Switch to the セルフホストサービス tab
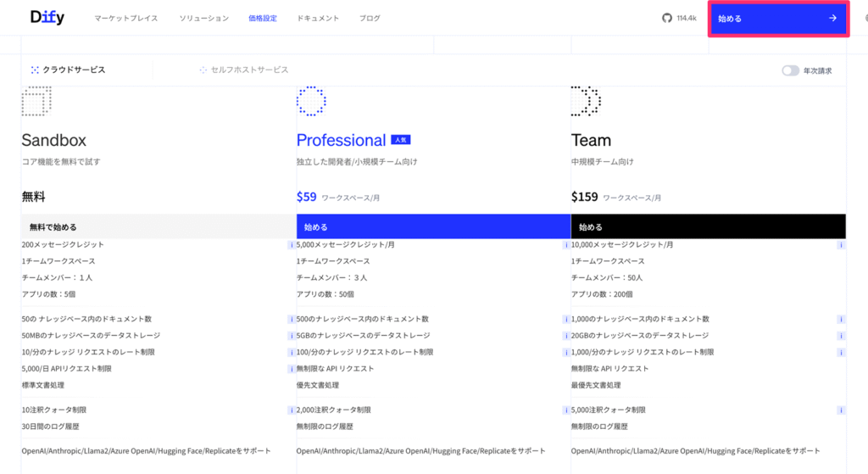The image size is (868, 474). 244,70
